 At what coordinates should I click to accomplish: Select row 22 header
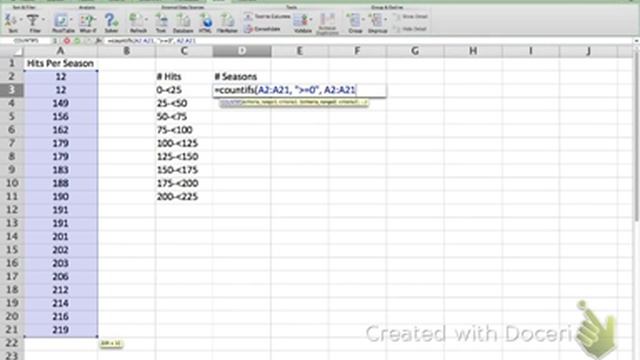coord(12,343)
